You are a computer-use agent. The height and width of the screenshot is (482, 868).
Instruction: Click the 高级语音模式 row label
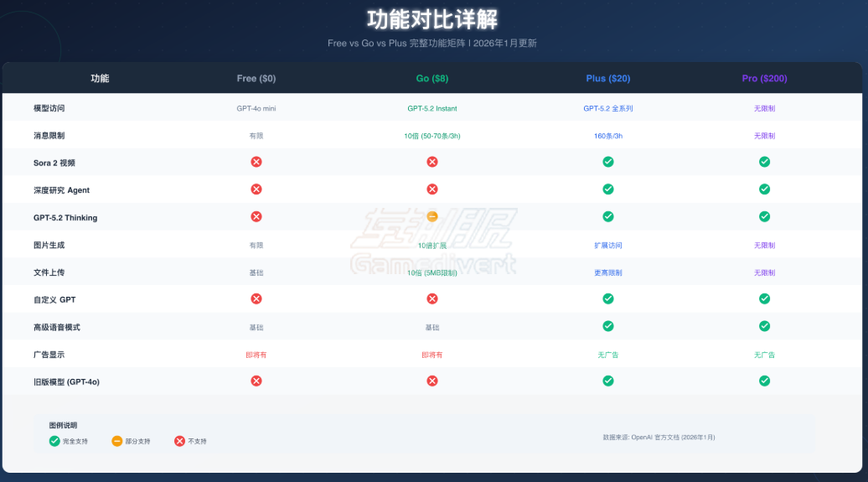pyautogui.click(x=57, y=328)
